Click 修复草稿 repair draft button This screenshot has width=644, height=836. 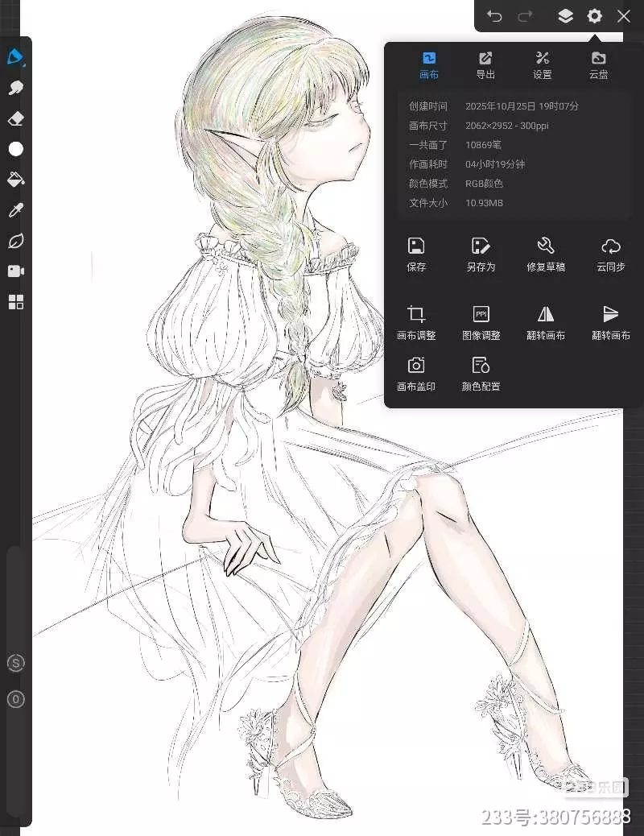coord(545,255)
